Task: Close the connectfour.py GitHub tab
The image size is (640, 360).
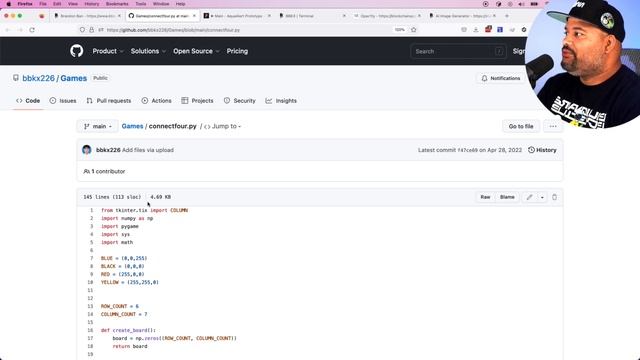Action: tap(194, 16)
